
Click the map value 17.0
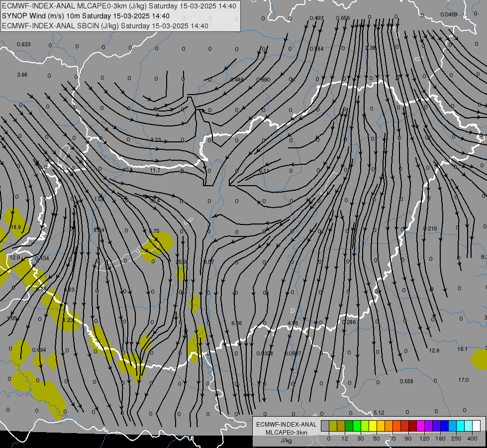(x=464, y=380)
